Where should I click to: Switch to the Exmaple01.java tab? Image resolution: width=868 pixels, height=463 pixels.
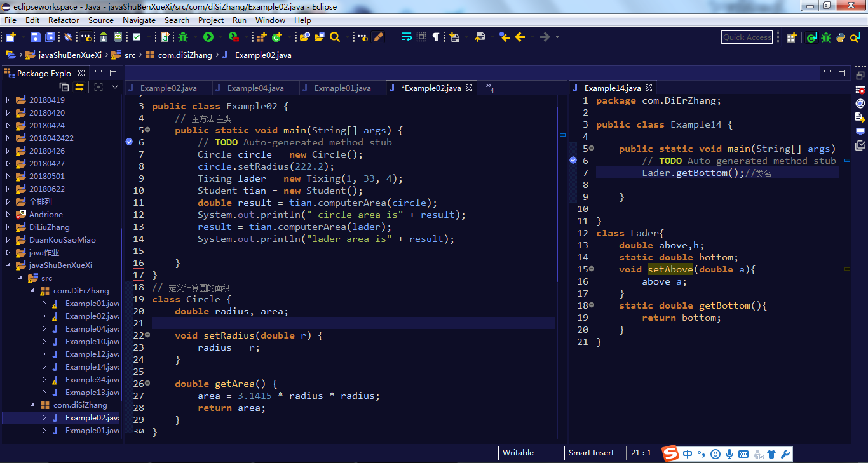pyautogui.click(x=342, y=88)
